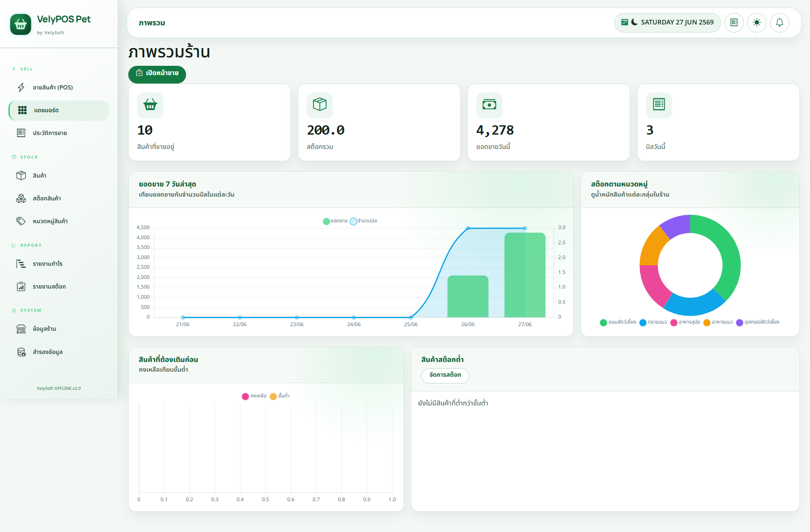The image size is (810, 532).
Task: Open the stock cubes icon
Action: coord(21,198)
